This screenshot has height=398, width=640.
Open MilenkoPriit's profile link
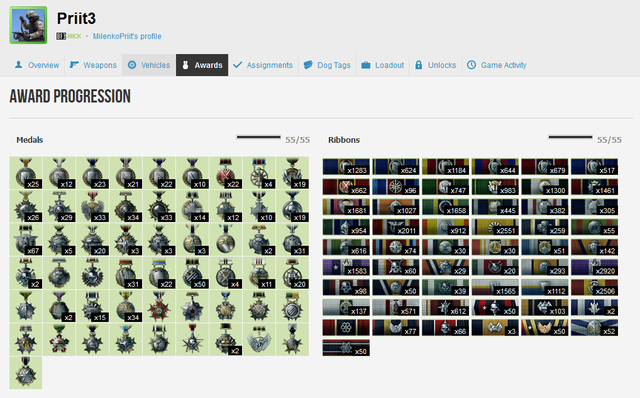[127, 36]
